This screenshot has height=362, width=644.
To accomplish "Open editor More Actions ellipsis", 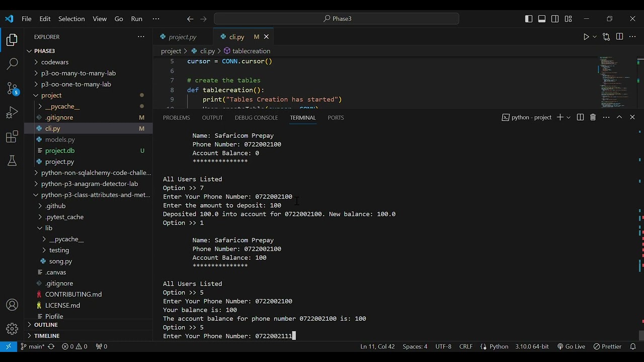I will (632, 37).
